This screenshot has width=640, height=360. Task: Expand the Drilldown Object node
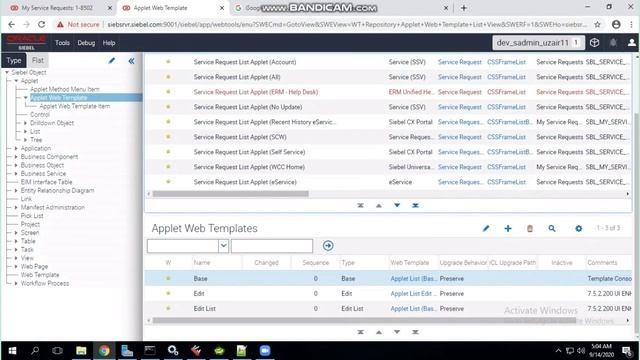tap(25, 123)
